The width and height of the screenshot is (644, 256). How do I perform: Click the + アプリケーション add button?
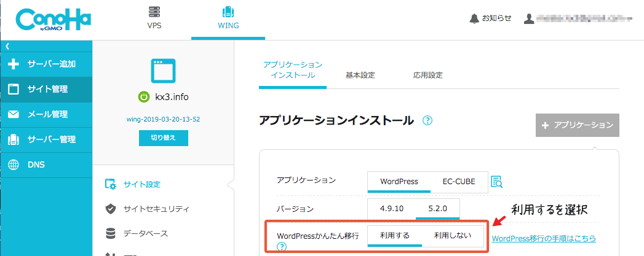[578, 125]
